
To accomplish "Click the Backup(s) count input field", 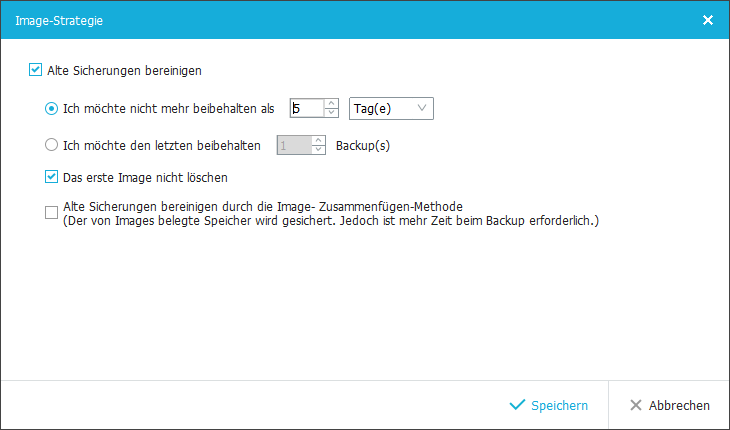I will [x=294, y=145].
